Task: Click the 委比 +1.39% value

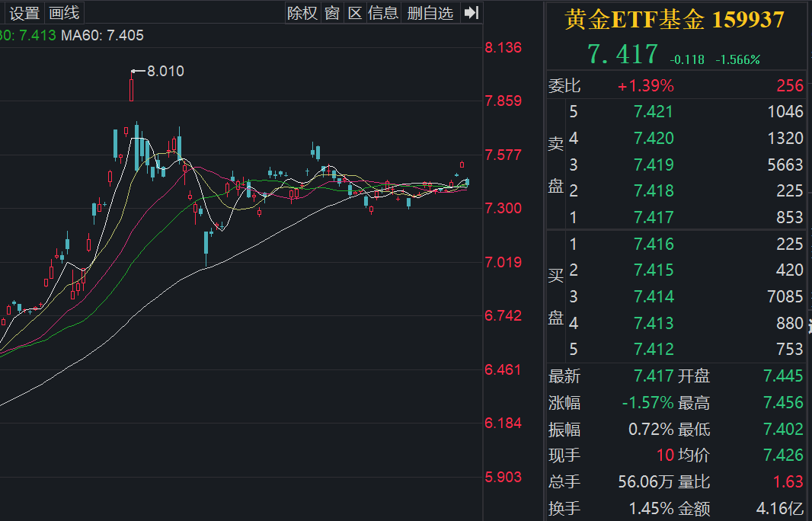Action: (646, 85)
